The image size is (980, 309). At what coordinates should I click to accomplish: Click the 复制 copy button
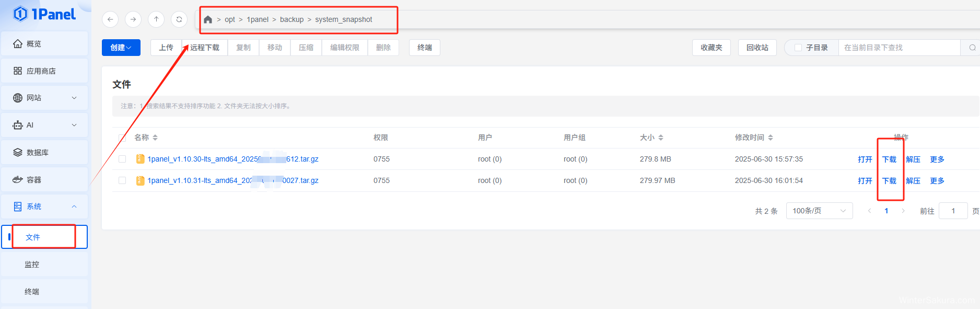[x=243, y=48]
